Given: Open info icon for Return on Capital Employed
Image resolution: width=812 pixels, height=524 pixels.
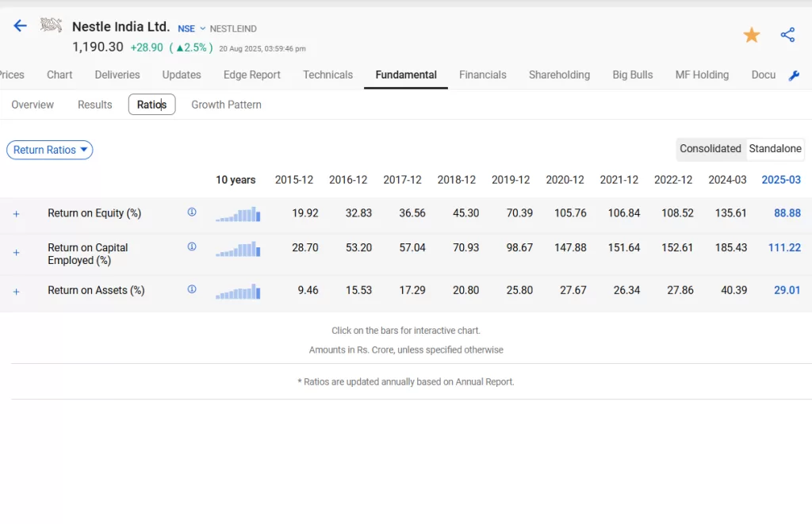Looking at the screenshot, I should point(192,247).
